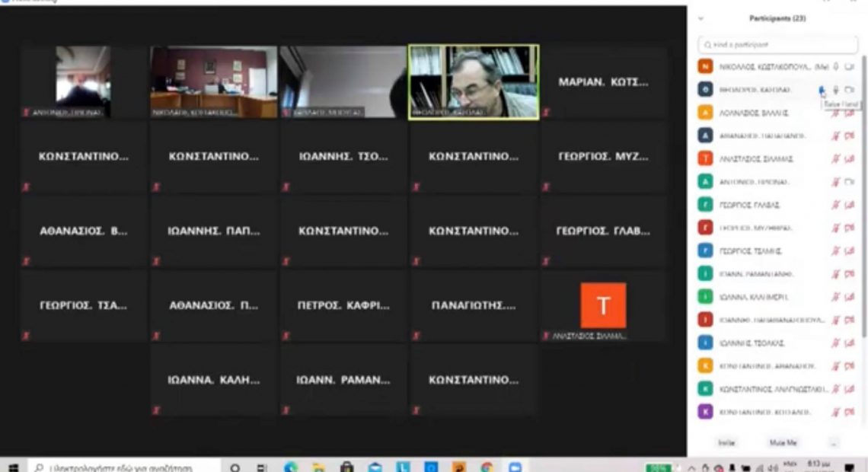Click the orange T avatar of ΑΝΑΣΤΑΣΙΟΣ in the participant list
Viewport: 868px width, 472px height.
pos(706,158)
